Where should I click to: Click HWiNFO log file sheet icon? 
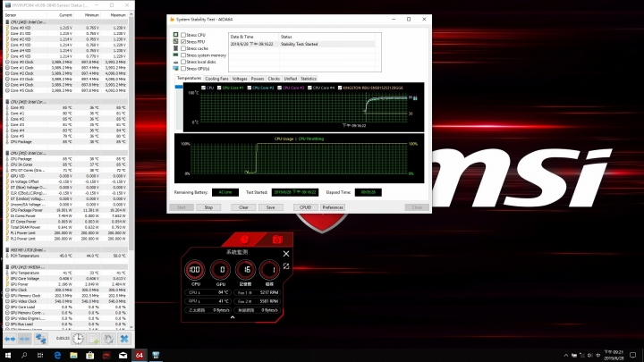(x=94, y=339)
